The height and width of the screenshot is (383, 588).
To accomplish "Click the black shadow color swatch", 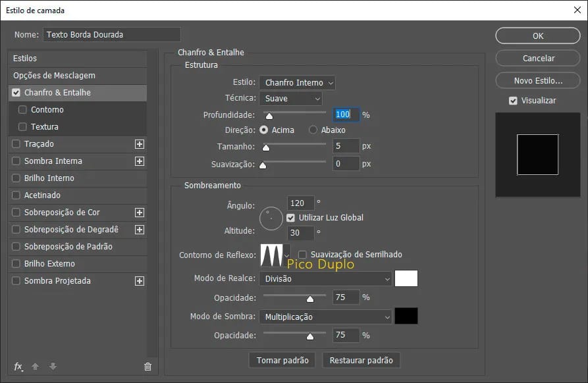I will tap(406, 316).
